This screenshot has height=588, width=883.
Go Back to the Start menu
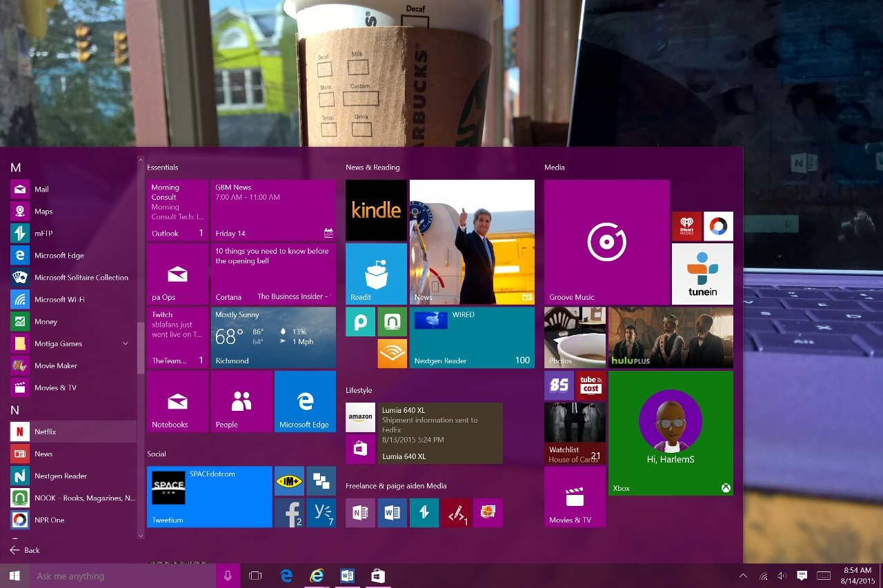pos(25,550)
